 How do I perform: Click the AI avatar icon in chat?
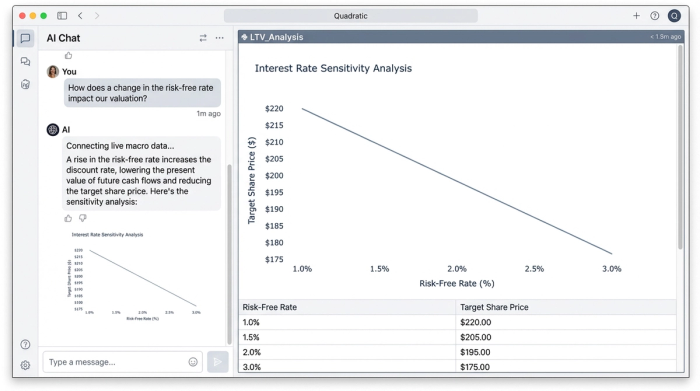(53, 129)
